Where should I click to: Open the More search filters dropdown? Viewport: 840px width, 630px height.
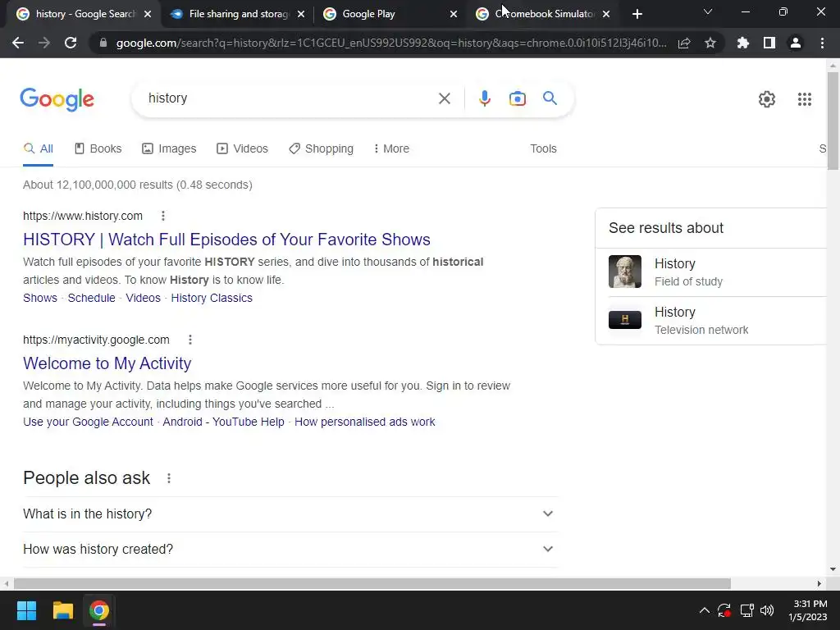pos(391,148)
